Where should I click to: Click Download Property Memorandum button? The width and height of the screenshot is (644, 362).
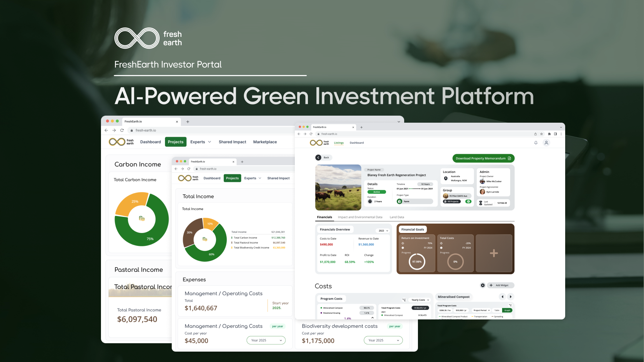coord(483,158)
